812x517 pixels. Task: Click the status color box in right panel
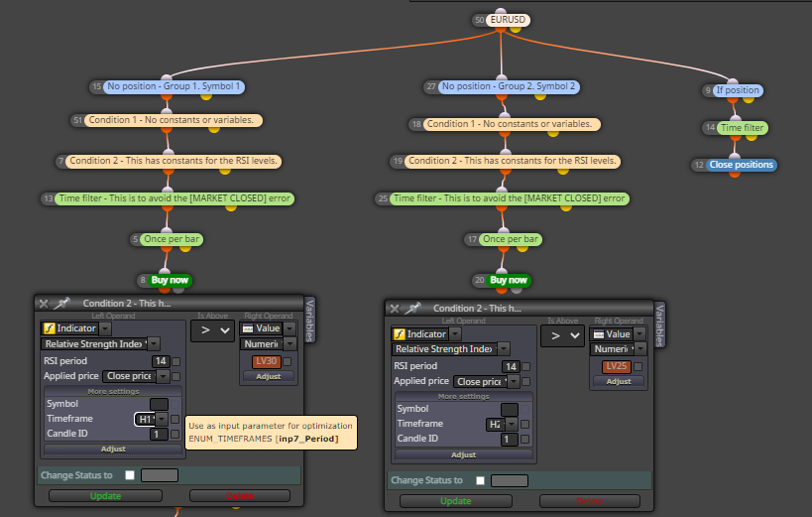coord(510,480)
